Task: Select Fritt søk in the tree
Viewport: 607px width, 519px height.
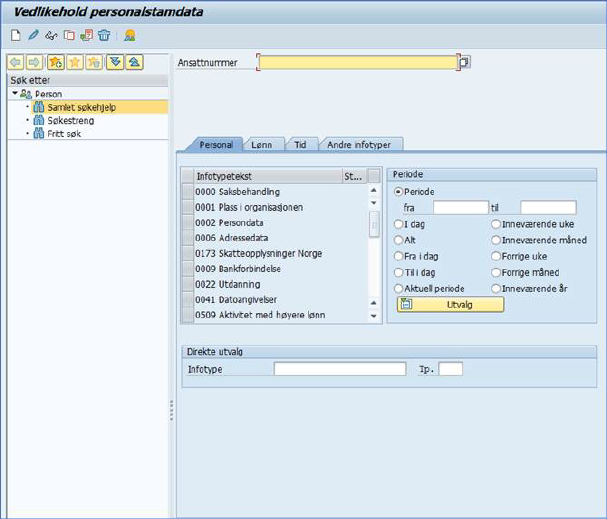Action: [64, 134]
